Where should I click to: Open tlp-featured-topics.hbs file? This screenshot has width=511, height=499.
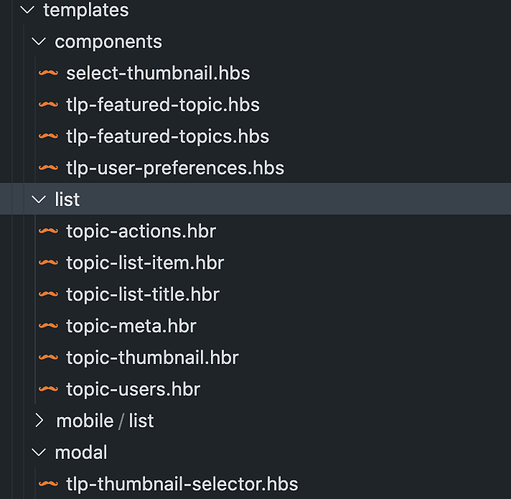point(168,136)
